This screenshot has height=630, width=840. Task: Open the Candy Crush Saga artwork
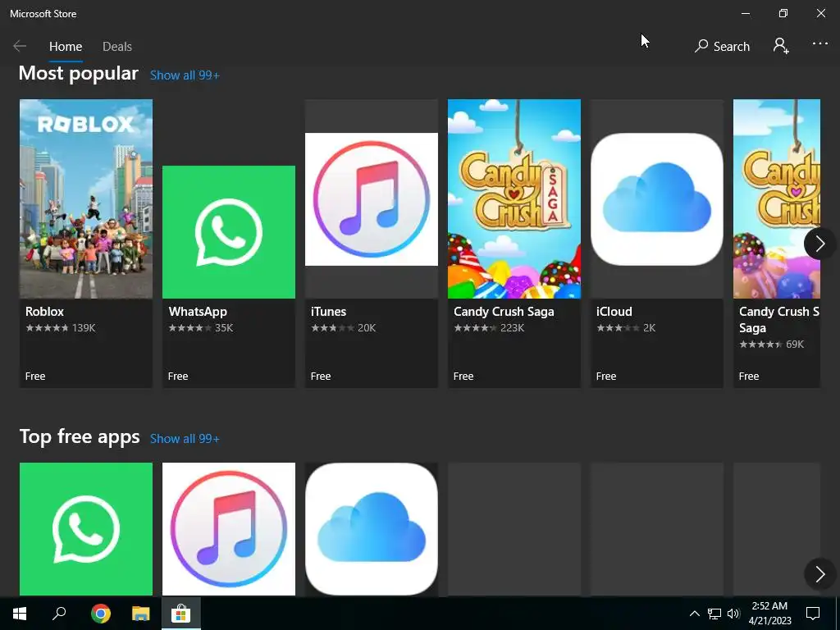[x=514, y=199]
